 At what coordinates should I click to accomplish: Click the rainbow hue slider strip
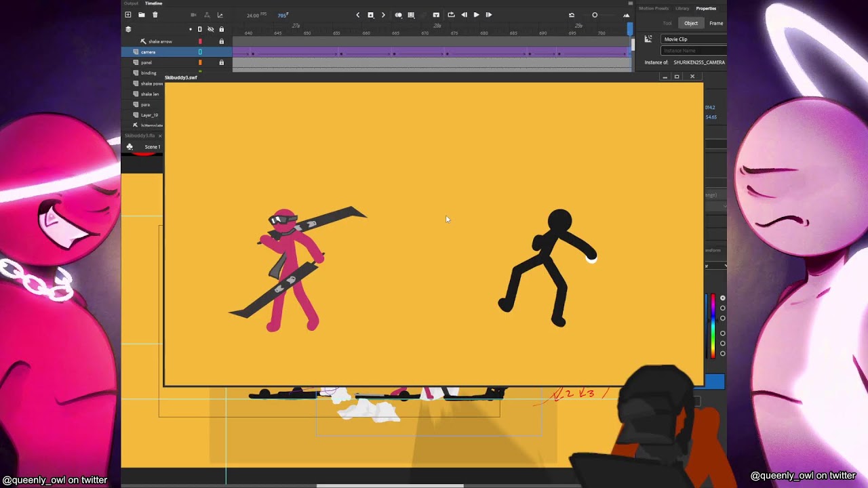pyautogui.click(x=713, y=327)
